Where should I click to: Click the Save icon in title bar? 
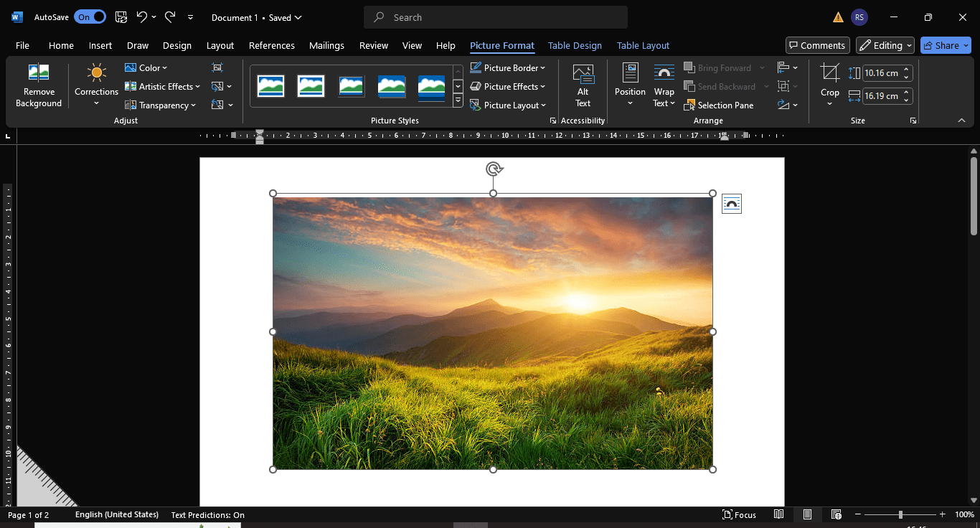coord(121,17)
